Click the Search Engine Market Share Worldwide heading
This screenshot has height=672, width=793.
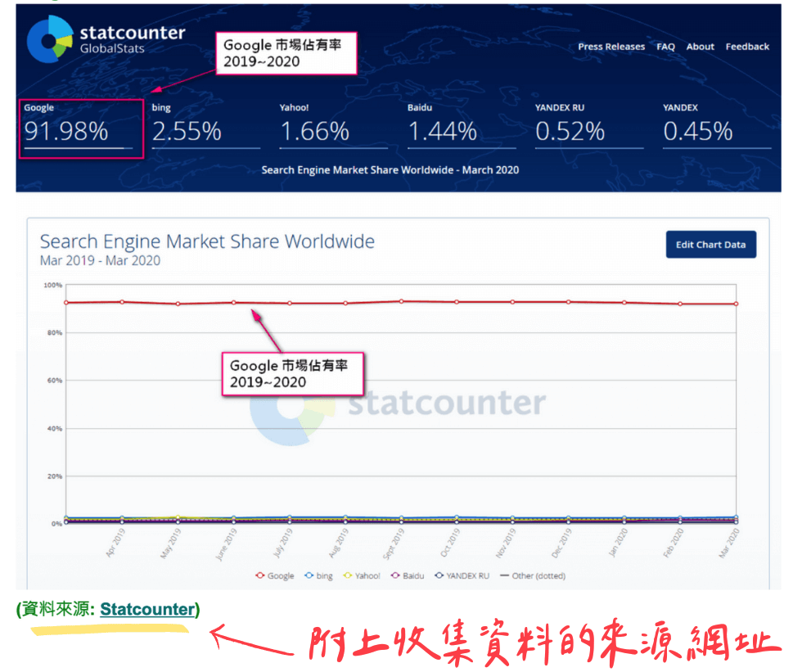point(207,241)
